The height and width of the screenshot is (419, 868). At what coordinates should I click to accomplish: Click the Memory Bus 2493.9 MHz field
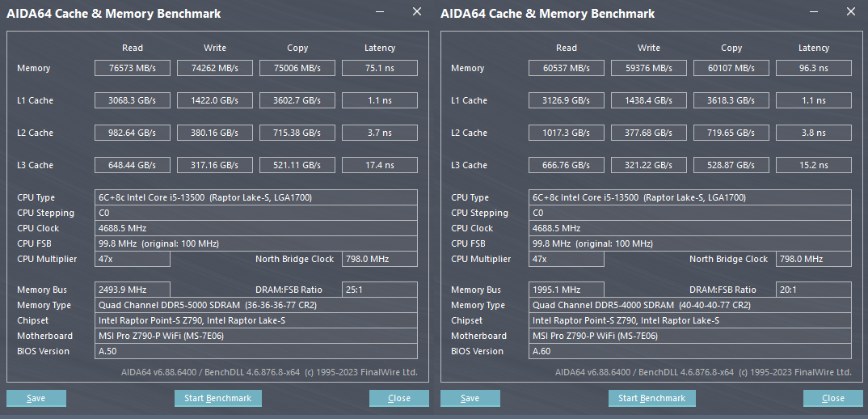click(133, 290)
